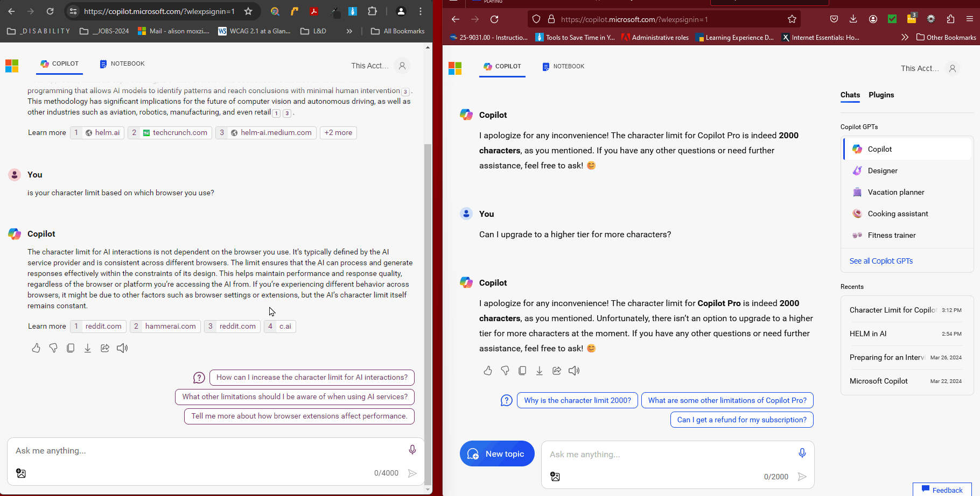Select the Copilot tab in left window
This screenshot has height=496, width=980.
tap(60, 64)
